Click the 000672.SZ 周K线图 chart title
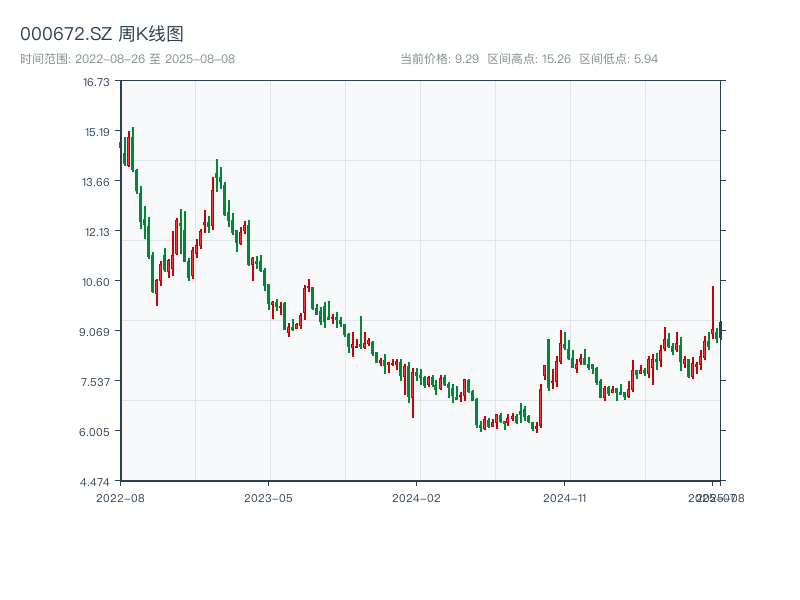The height and width of the screenshot is (600, 800). coord(101,34)
